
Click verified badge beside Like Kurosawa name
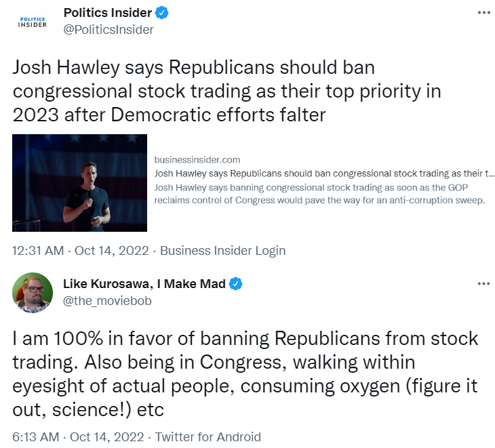click(235, 284)
